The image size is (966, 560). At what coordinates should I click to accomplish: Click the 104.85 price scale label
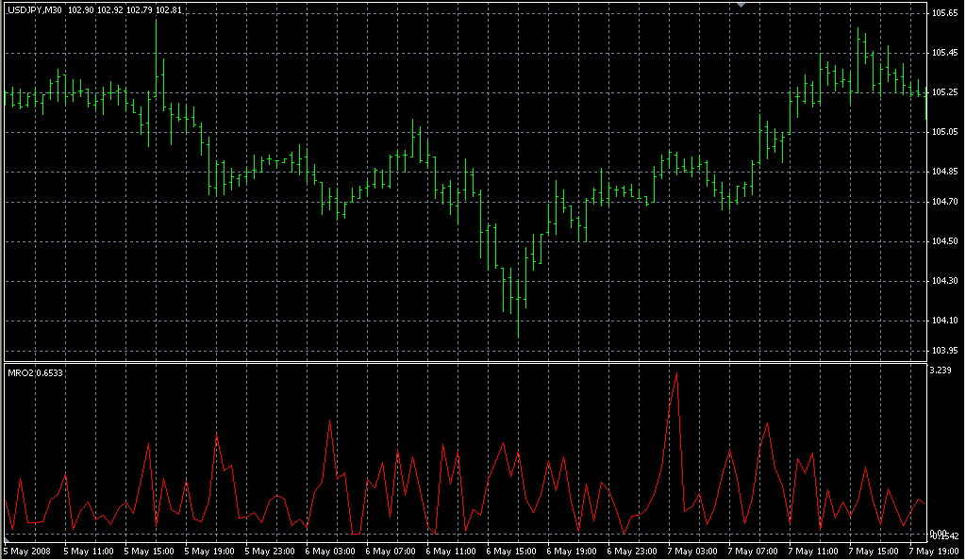click(x=944, y=171)
